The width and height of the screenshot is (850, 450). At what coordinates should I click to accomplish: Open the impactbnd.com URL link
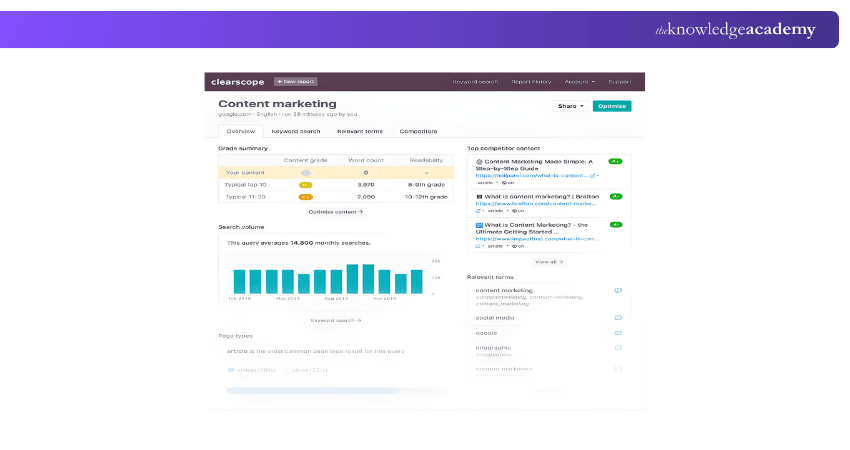click(537, 239)
